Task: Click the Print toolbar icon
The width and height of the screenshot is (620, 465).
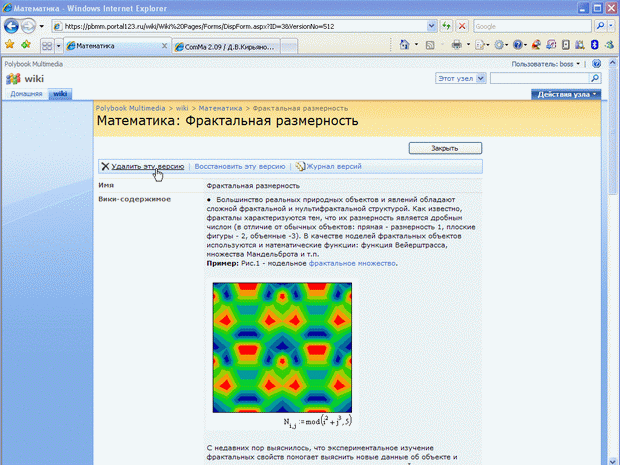Action: coord(456,46)
